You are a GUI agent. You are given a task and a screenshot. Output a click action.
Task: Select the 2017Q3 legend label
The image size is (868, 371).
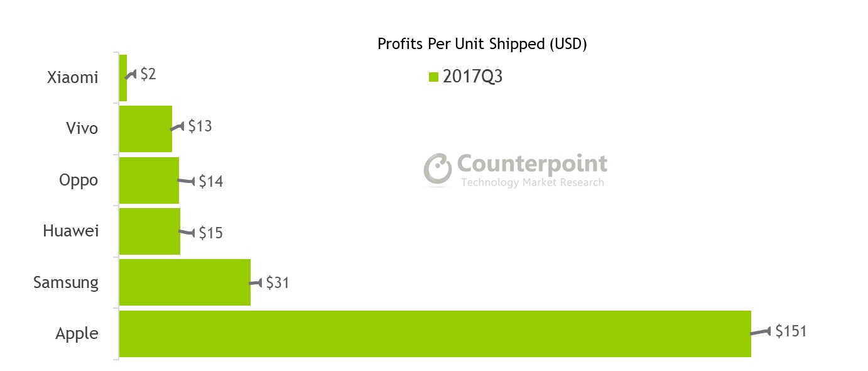(472, 77)
